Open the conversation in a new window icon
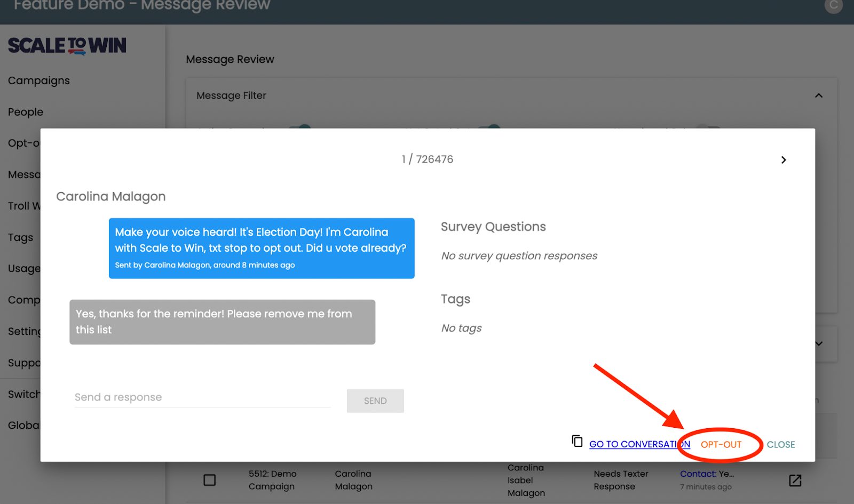 (x=795, y=481)
